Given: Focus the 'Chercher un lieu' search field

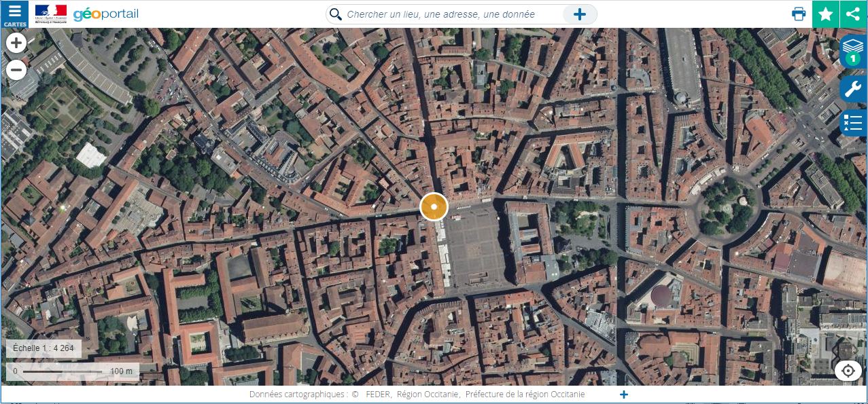Looking at the screenshot, I should (449, 14).
